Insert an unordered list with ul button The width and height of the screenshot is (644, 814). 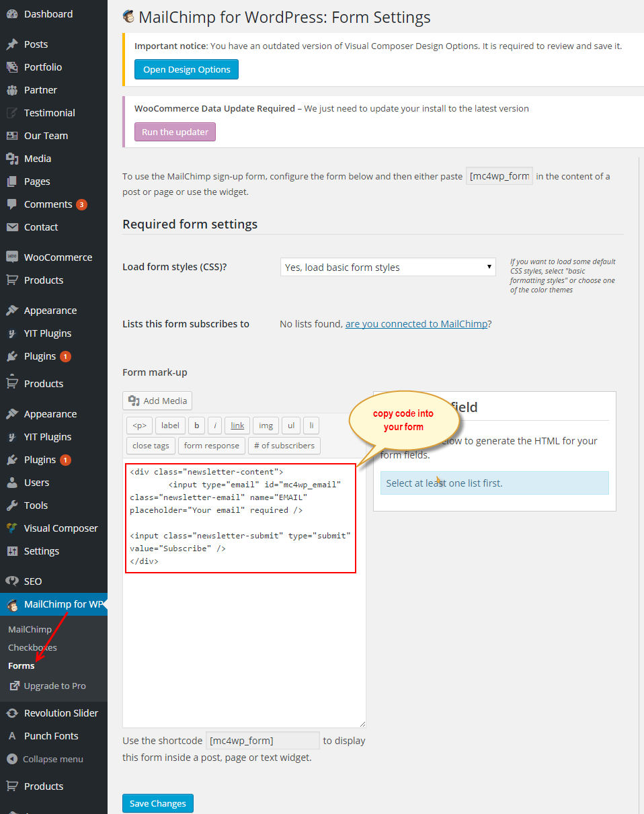point(290,425)
